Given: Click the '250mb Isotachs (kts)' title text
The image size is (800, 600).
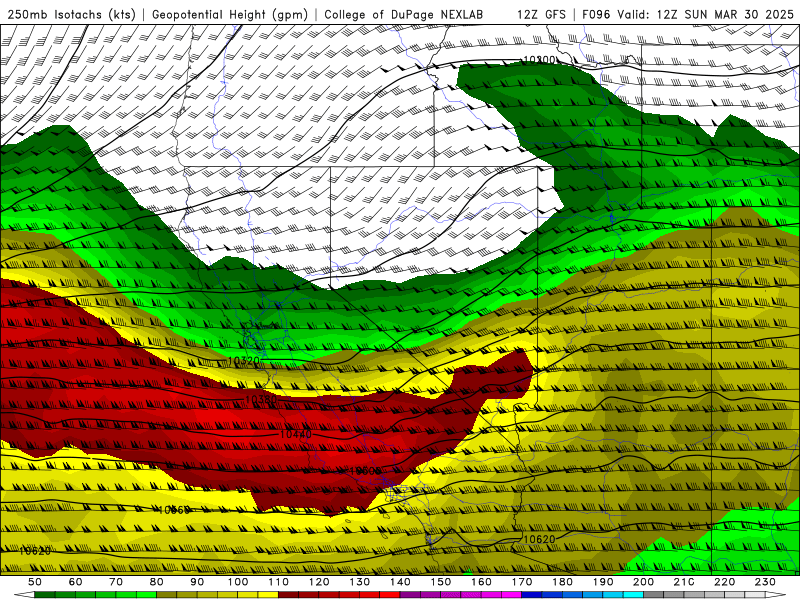Looking at the screenshot, I should (71, 15).
